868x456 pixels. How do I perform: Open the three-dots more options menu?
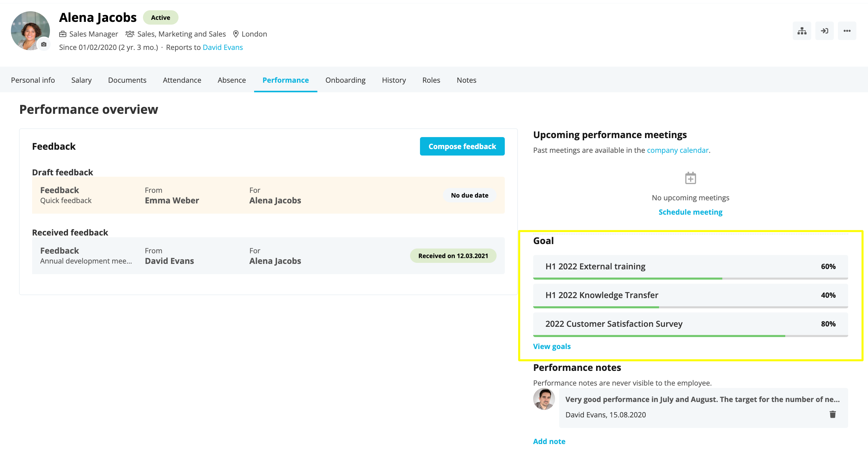[847, 31]
